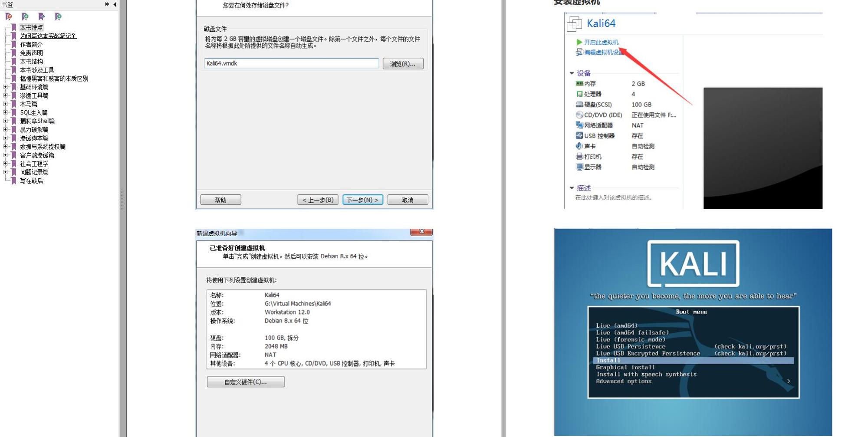The width and height of the screenshot is (868, 437).
Task: Click the 浏览(R)... browse button
Action: point(403,64)
